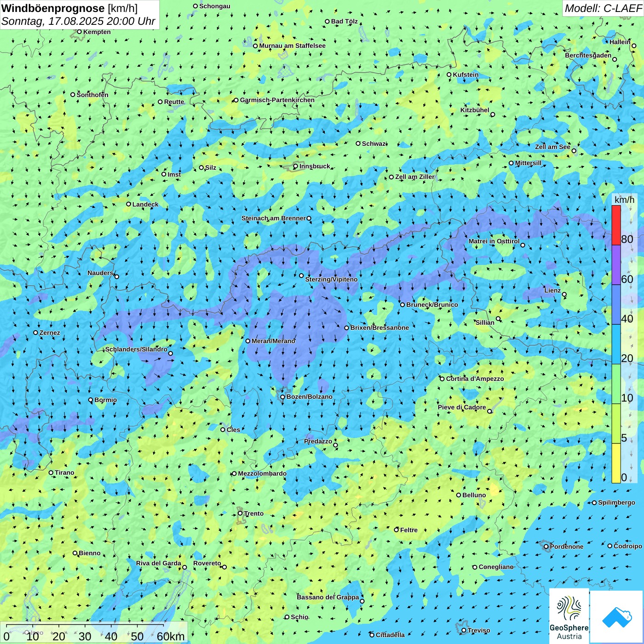Click the Cortina d'Ampezzo label
The height and width of the screenshot is (644, 644).
pyautogui.click(x=475, y=379)
